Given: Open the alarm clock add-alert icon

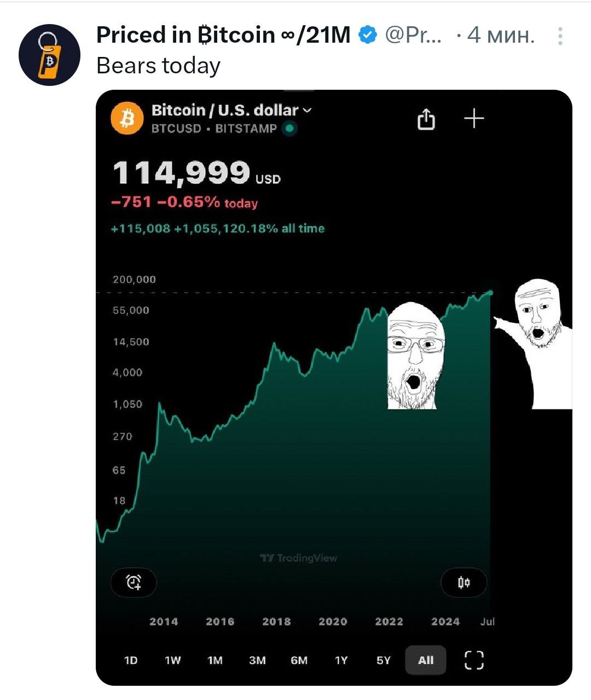Looking at the screenshot, I should click(x=134, y=582).
